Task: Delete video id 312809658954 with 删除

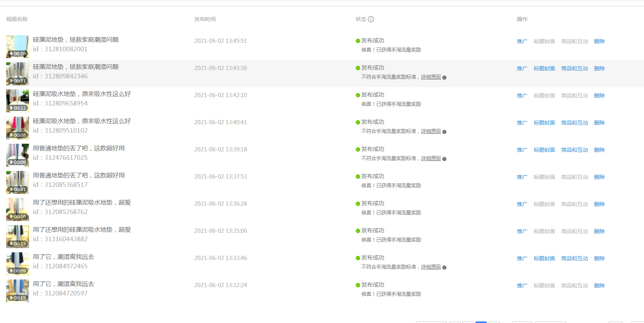Action: tap(599, 96)
